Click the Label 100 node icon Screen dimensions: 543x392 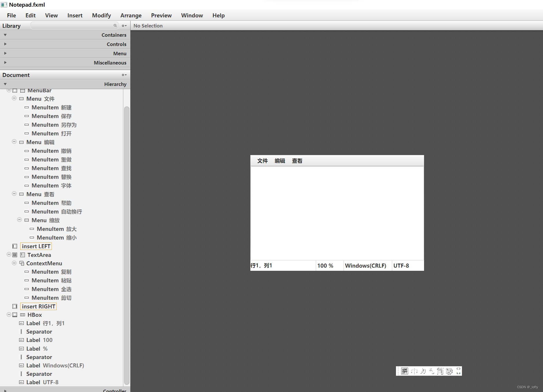point(21,340)
